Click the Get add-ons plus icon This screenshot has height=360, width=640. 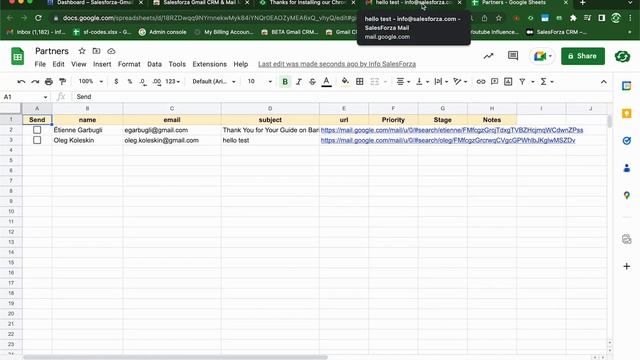[x=627, y=267]
